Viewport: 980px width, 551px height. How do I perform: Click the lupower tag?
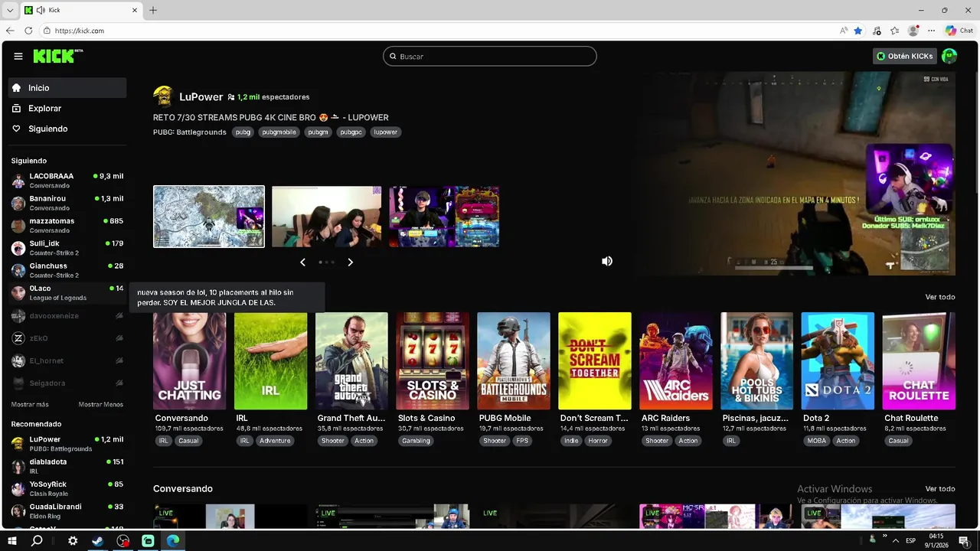coord(386,132)
